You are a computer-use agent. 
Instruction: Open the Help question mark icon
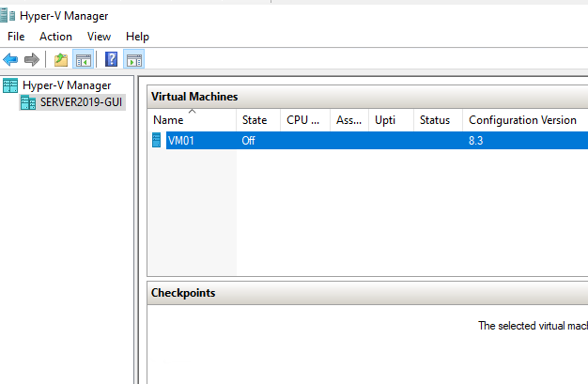point(111,59)
